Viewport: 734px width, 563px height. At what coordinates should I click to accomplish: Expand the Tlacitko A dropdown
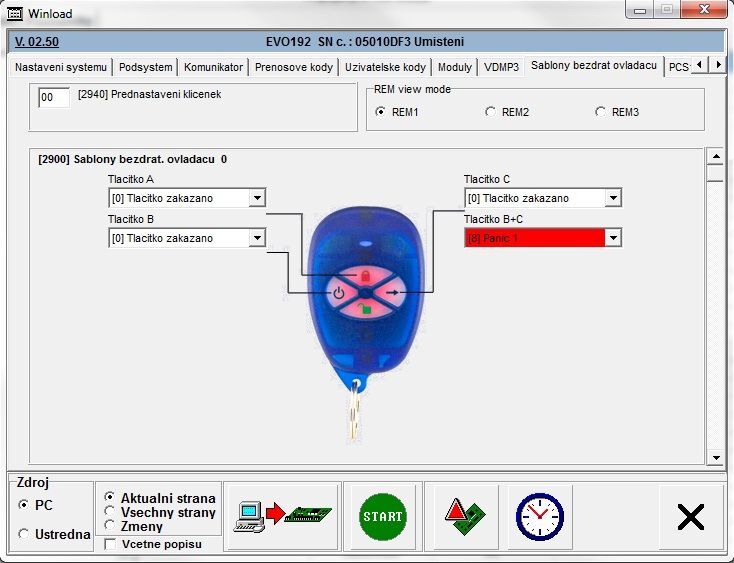(x=257, y=198)
